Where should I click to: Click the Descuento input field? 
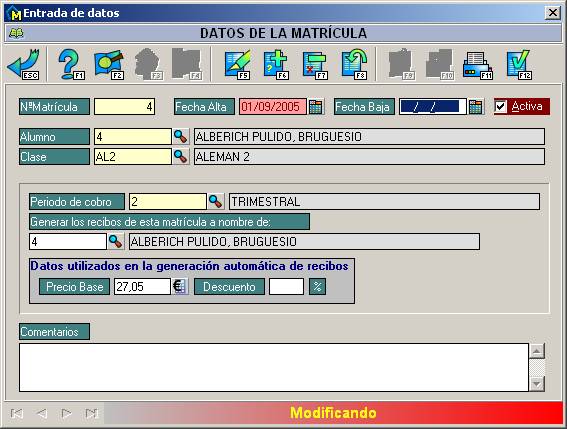pyautogui.click(x=286, y=286)
